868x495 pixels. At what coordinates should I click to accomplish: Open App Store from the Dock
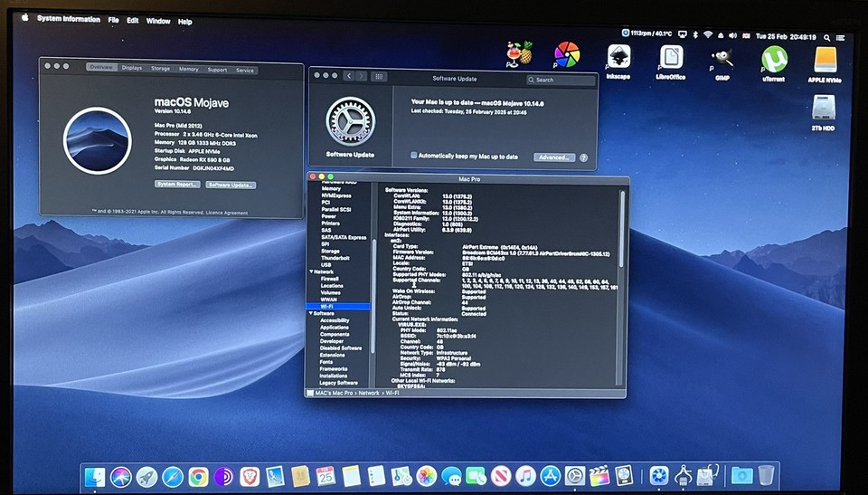tap(551, 476)
